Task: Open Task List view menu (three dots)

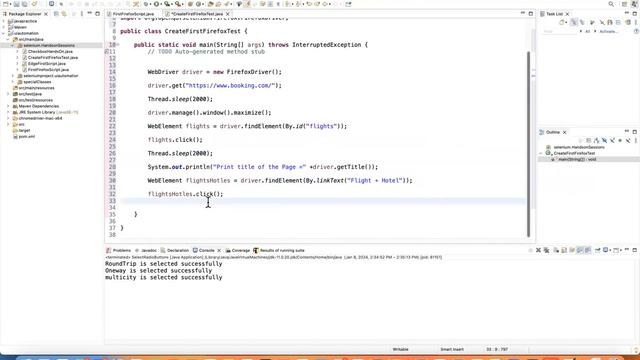Action: (x=636, y=22)
